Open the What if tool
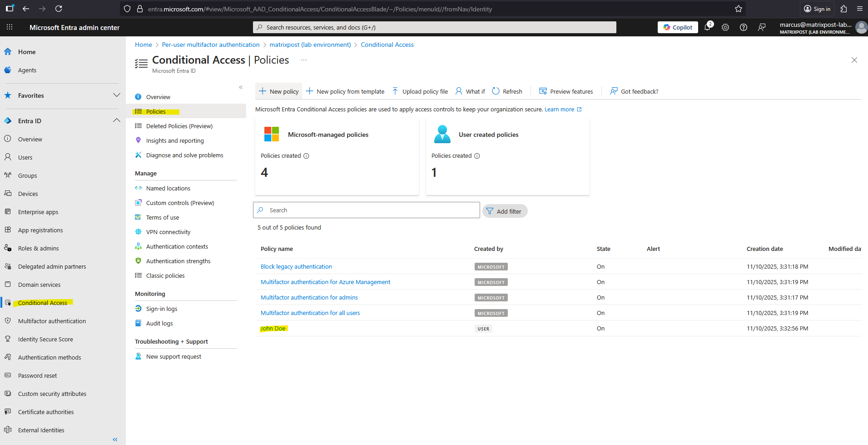 point(470,91)
